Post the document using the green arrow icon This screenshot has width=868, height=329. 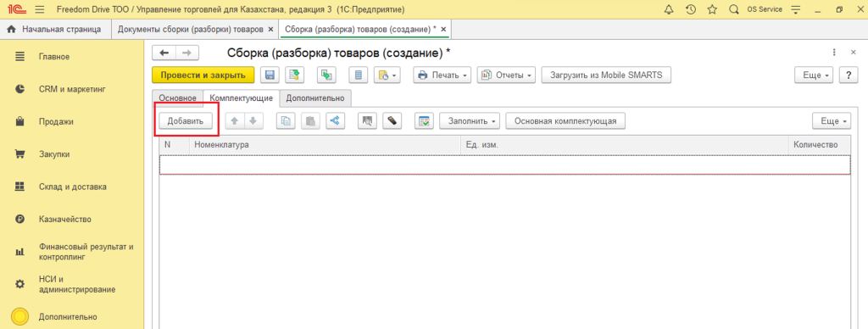pyautogui.click(x=294, y=75)
